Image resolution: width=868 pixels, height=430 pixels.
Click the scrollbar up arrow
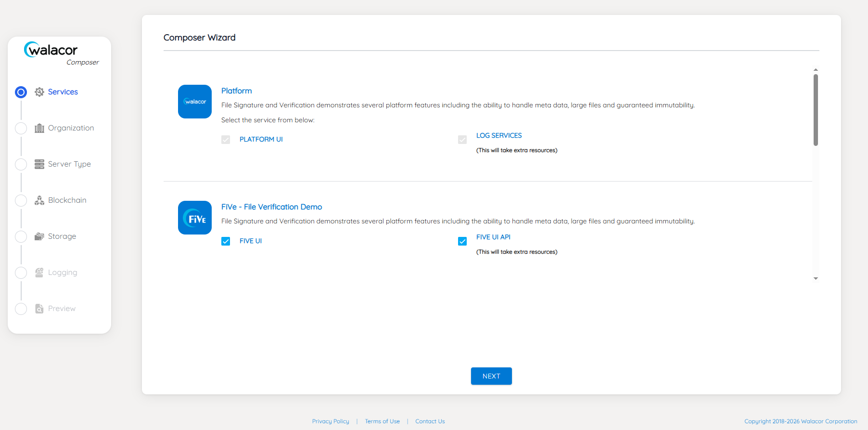tap(816, 70)
